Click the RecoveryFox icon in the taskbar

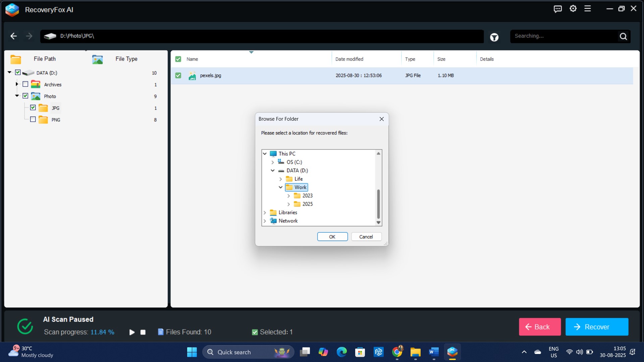452,352
